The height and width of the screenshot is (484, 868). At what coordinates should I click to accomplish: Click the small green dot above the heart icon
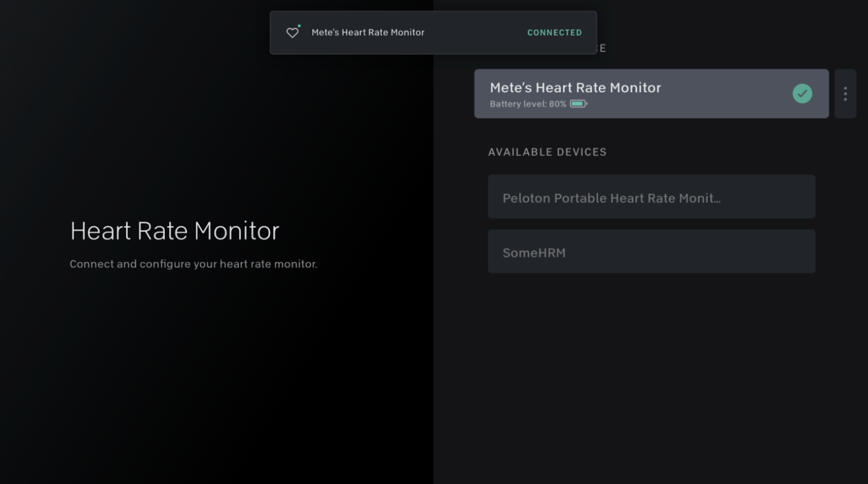[299, 26]
